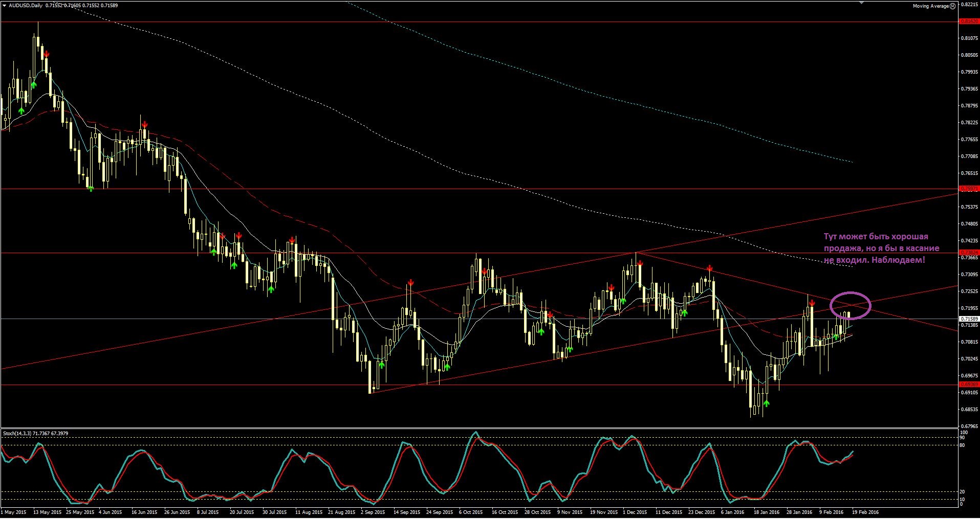The height and width of the screenshot is (519, 980).
Task: Click the 16 Oct 2015 date label
Action: pyautogui.click(x=505, y=512)
